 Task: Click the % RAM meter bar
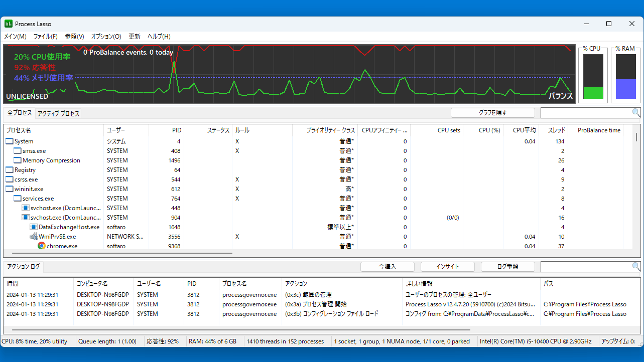pyautogui.click(x=625, y=77)
